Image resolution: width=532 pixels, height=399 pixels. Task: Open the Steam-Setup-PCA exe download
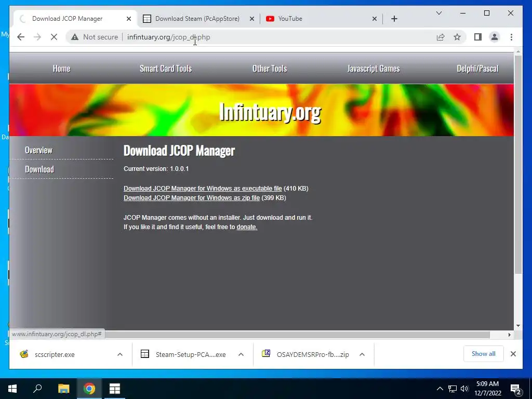[x=183, y=354]
